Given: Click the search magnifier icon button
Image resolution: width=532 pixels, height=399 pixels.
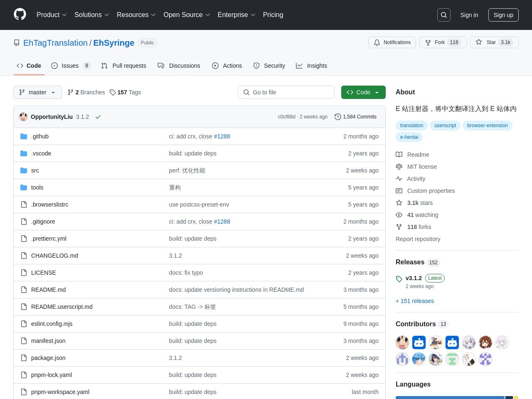Looking at the screenshot, I should pyautogui.click(x=444, y=15).
